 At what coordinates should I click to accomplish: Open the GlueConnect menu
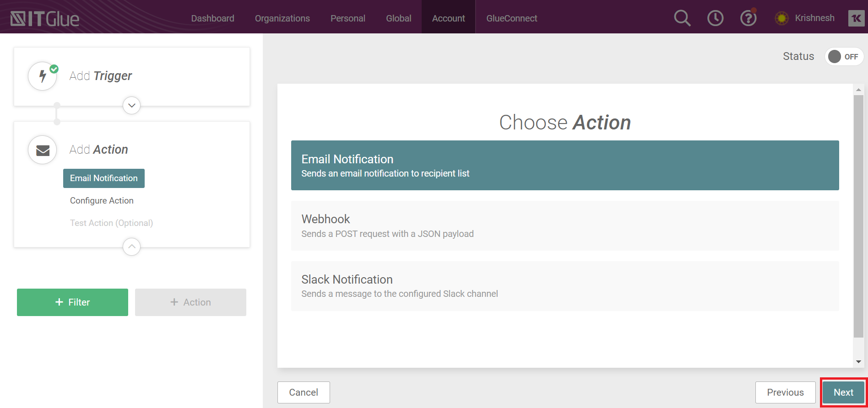511,18
